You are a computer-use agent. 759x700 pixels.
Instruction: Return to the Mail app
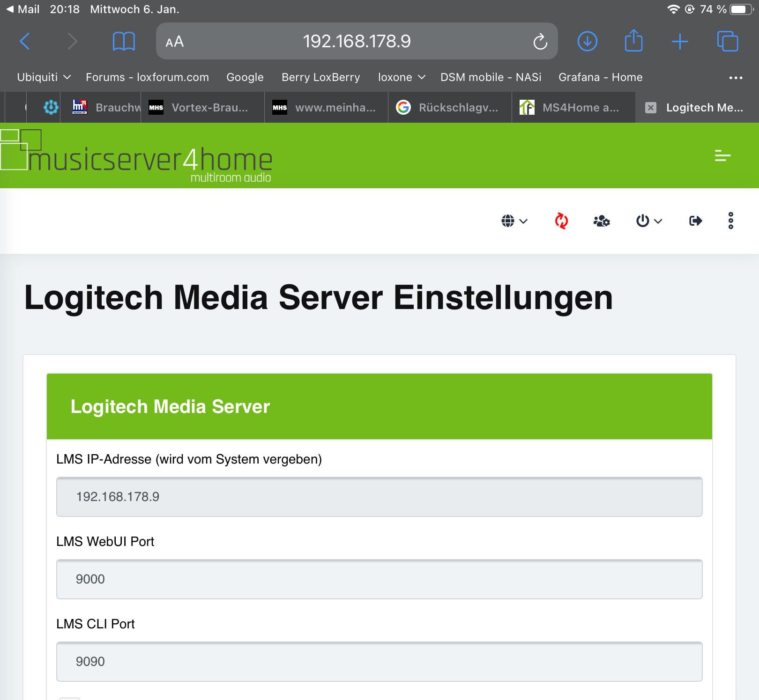[22, 9]
